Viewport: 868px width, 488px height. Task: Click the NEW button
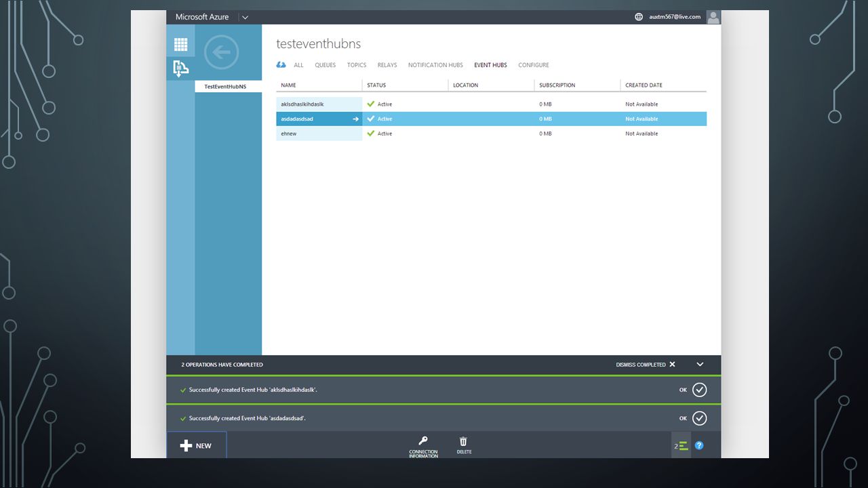(x=197, y=445)
